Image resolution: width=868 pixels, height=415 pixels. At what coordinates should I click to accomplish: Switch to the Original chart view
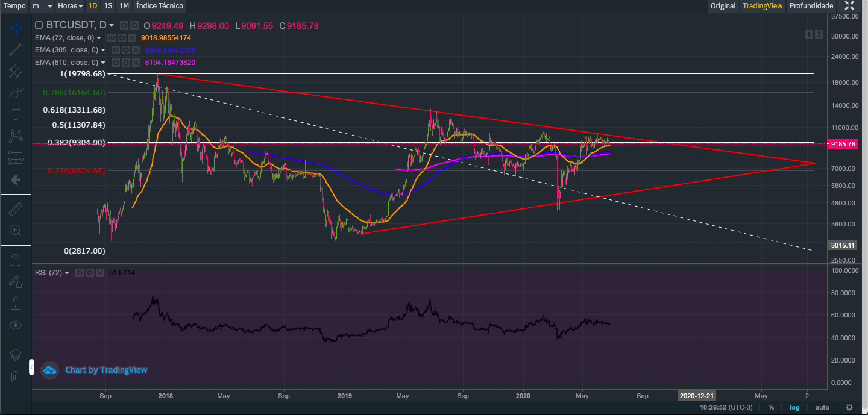coord(723,6)
